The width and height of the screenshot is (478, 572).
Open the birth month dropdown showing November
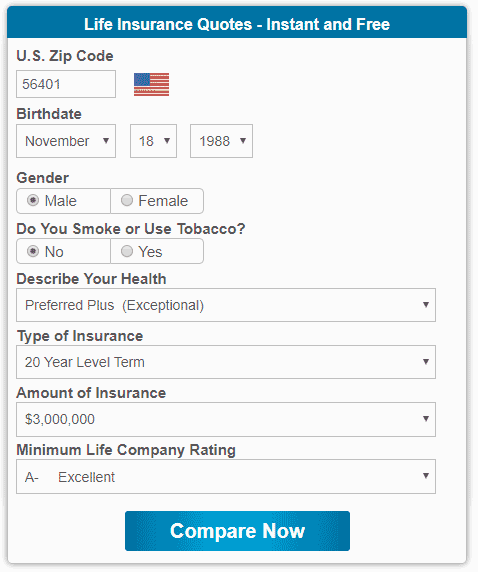[x=66, y=141]
